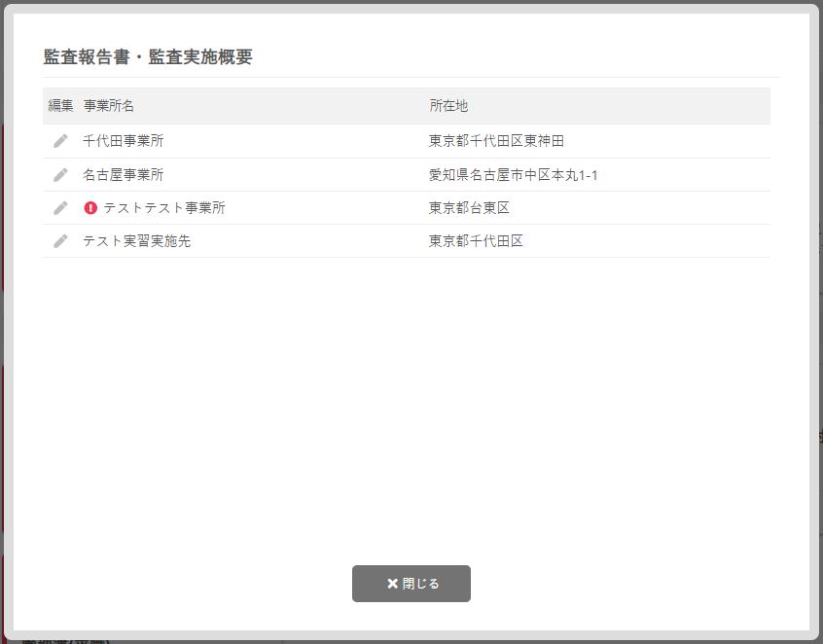Click the empty white area below the table

pyautogui.click(x=409, y=409)
